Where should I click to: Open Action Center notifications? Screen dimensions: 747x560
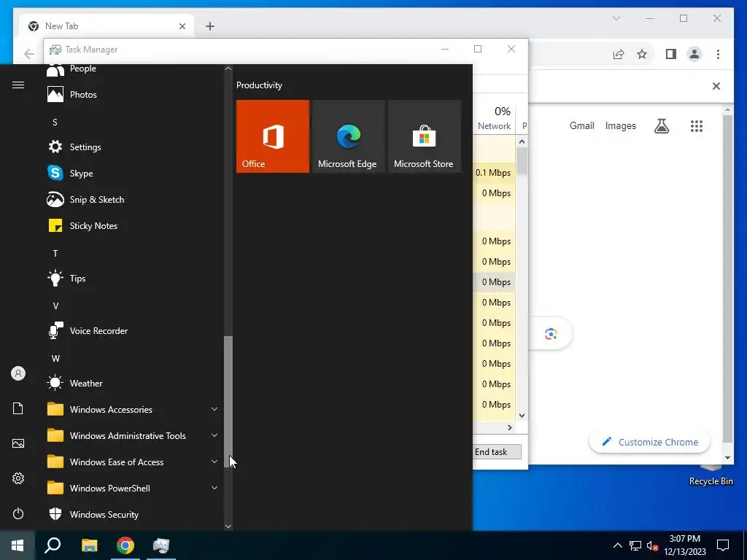[723, 545]
